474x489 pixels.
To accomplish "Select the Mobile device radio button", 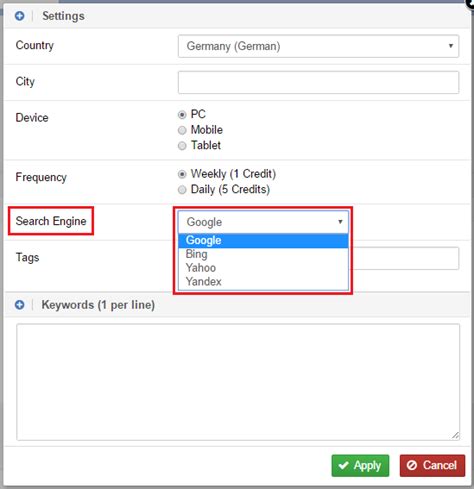I will 182,130.
